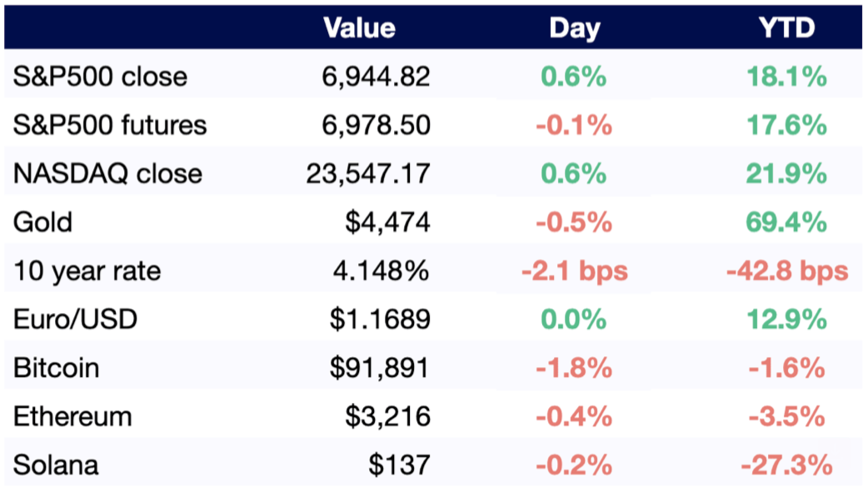Click the Value column header
The height and width of the screenshot is (492, 868).
(x=359, y=29)
